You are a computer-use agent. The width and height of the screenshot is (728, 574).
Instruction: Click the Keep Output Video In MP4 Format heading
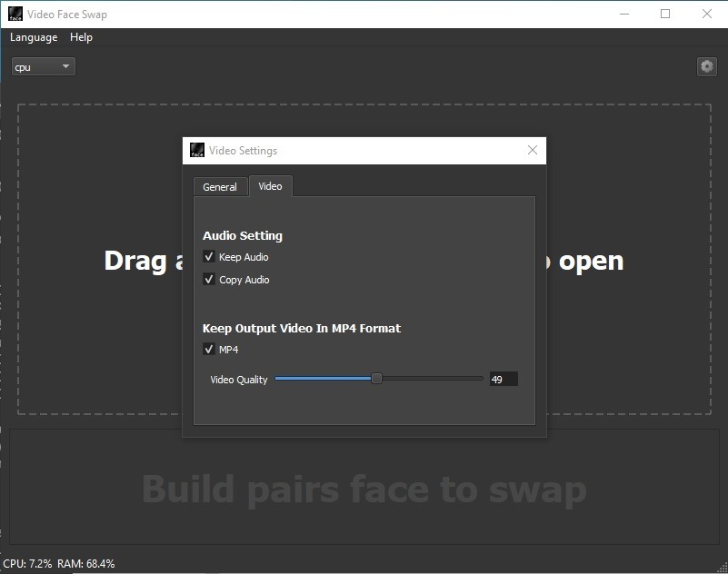click(x=302, y=329)
